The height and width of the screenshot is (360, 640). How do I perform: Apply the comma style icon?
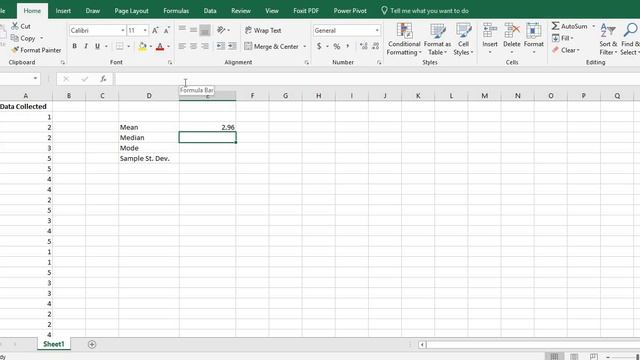(x=348, y=47)
